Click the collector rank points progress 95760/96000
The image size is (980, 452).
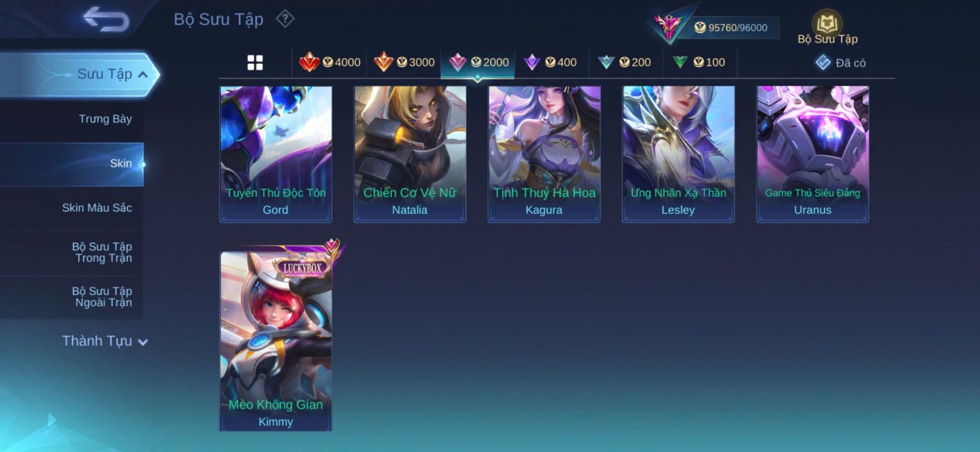731,28
